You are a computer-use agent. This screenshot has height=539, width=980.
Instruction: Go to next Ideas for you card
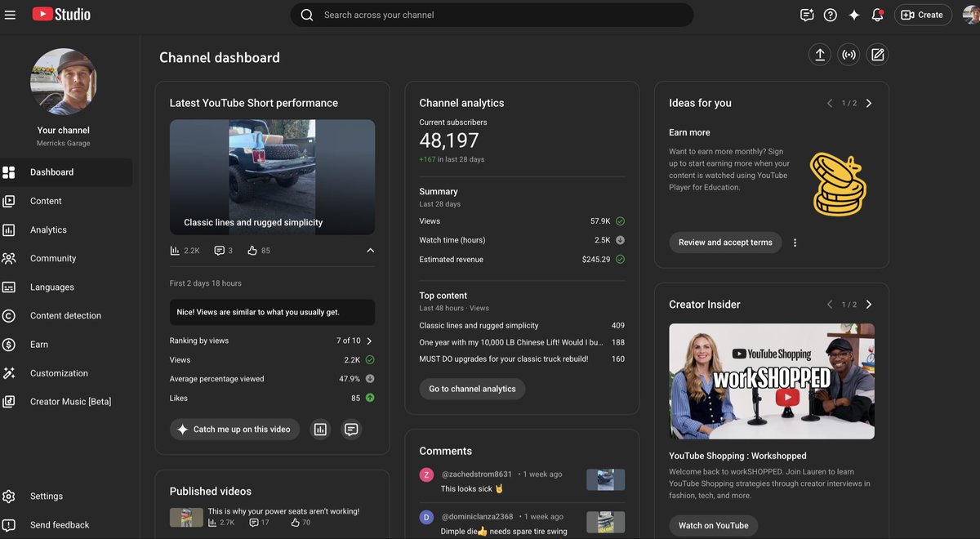(x=868, y=103)
